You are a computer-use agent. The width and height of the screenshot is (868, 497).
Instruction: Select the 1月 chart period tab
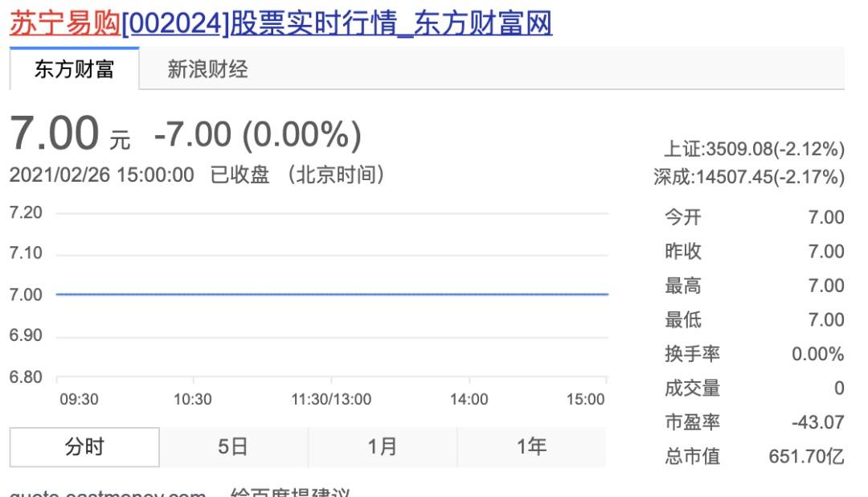coord(383,446)
